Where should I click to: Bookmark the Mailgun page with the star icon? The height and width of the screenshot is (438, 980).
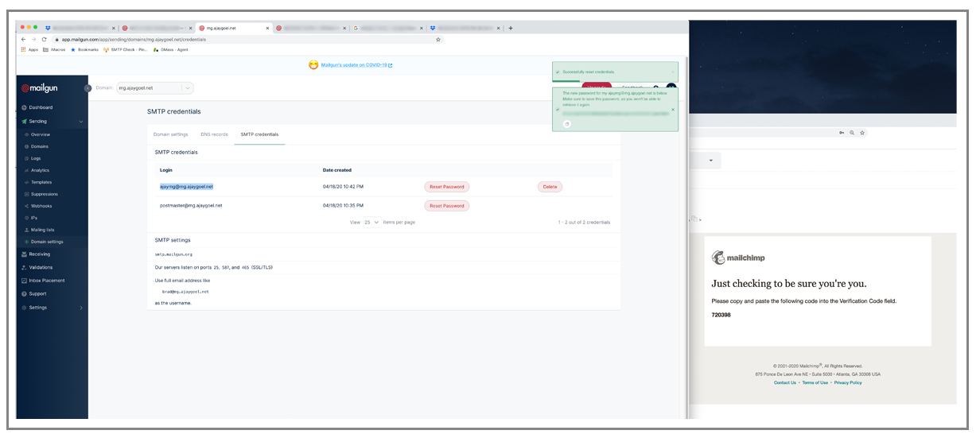click(x=437, y=39)
